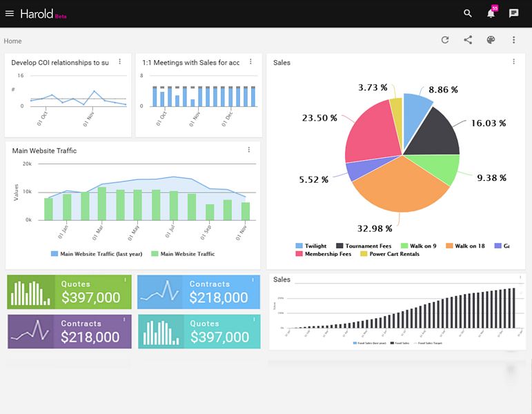Toggle Membership Fees legend entry

tap(324, 254)
